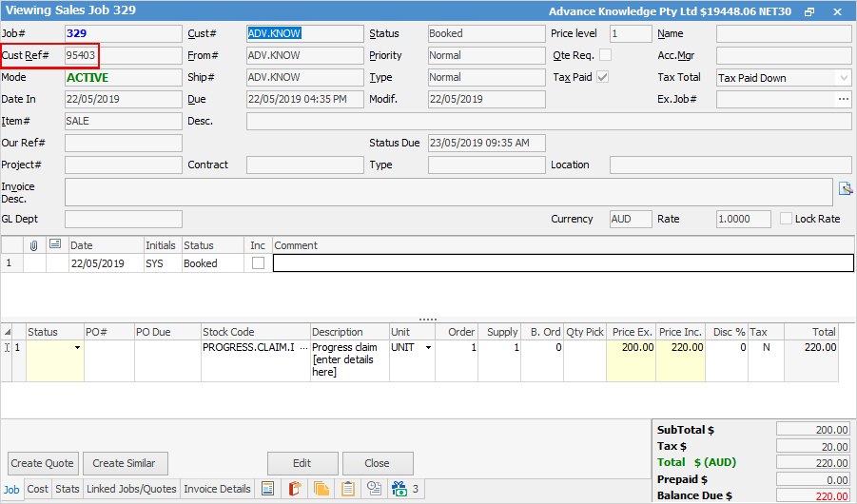The height and width of the screenshot is (504, 857).
Task: Click the Cust# field showing ADV.KNOW
Action: pyautogui.click(x=305, y=33)
